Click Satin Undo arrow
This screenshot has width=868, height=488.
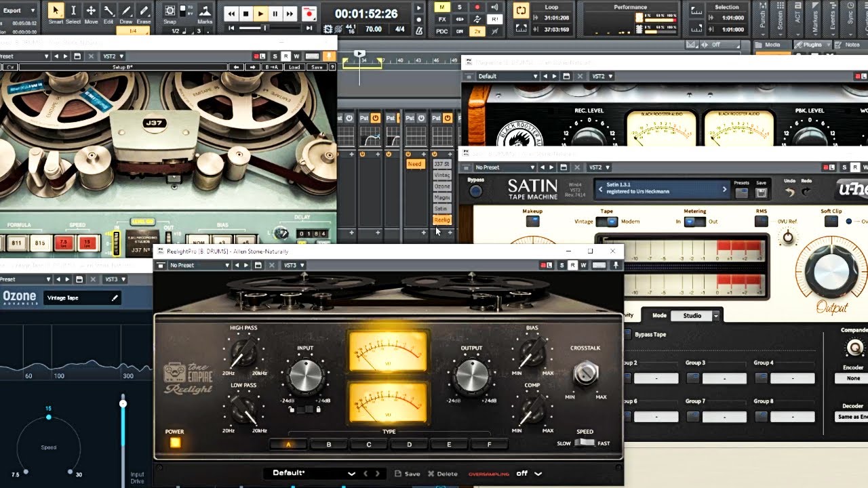[789, 192]
